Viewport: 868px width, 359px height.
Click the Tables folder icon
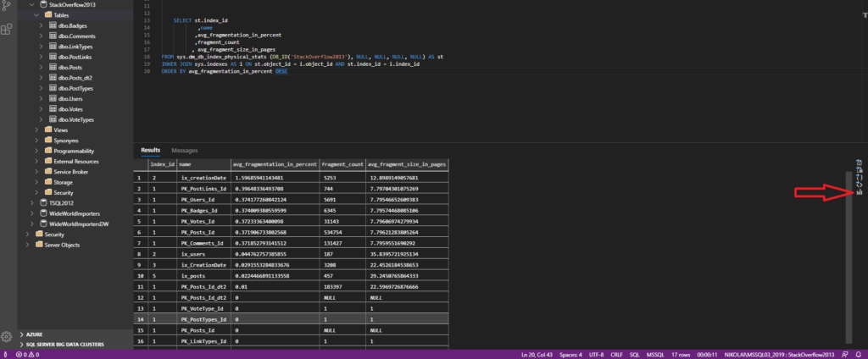point(48,15)
